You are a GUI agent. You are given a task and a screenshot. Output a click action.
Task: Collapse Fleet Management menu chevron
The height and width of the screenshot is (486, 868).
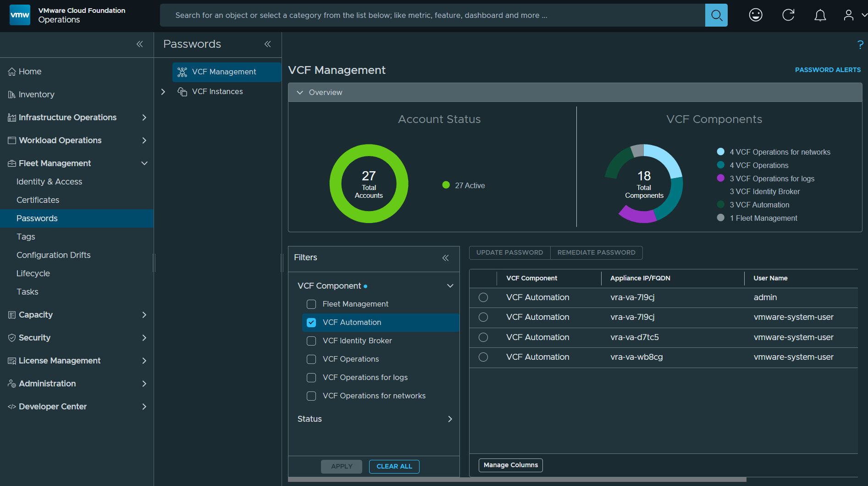coord(144,163)
